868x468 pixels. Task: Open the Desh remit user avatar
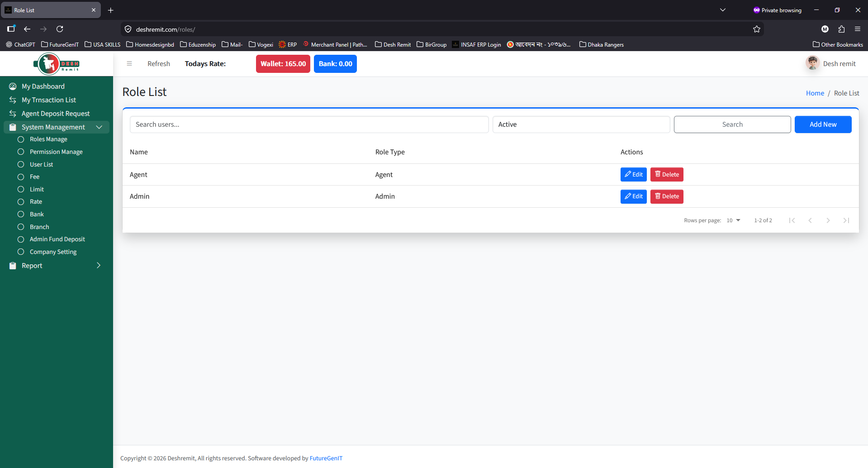click(812, 63)
